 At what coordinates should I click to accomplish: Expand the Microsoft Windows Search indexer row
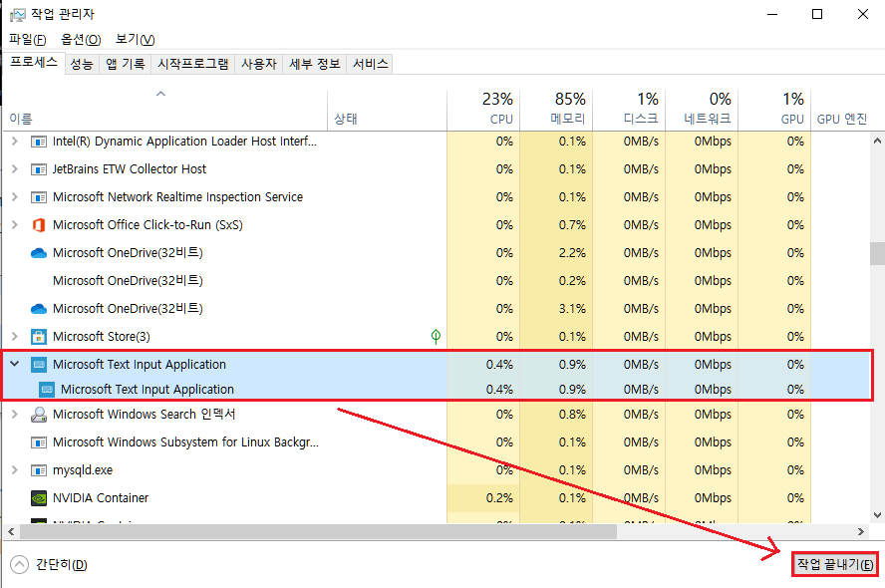(x=15, y=415)
